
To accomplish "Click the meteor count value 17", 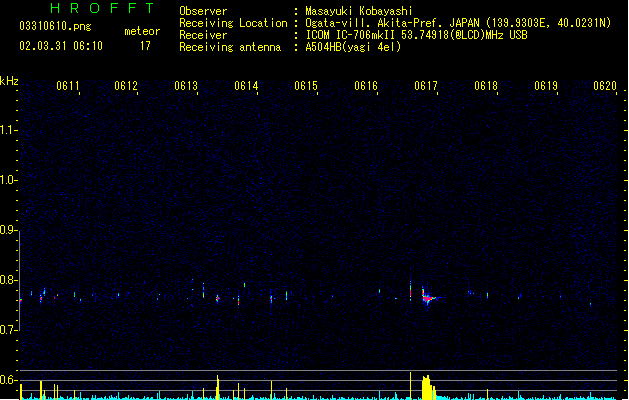I will click(145, 46).
